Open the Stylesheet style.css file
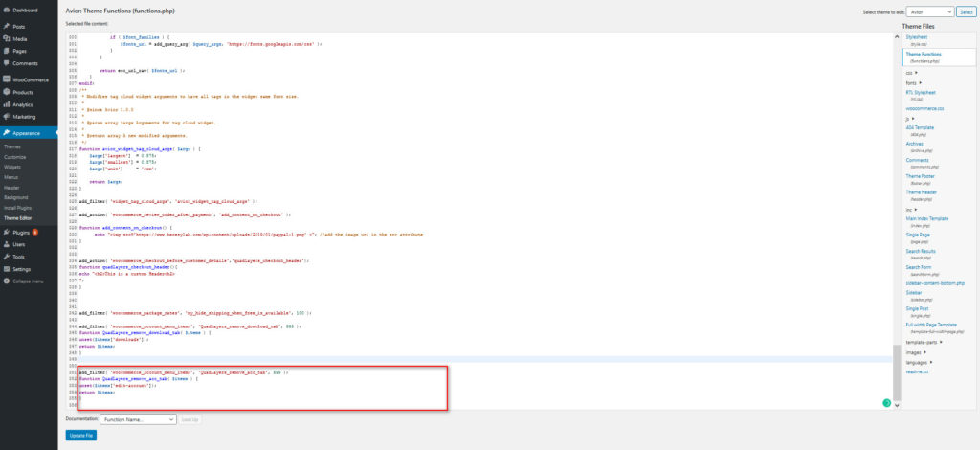This screenshot has height=450, width=980. click(917, 39)
